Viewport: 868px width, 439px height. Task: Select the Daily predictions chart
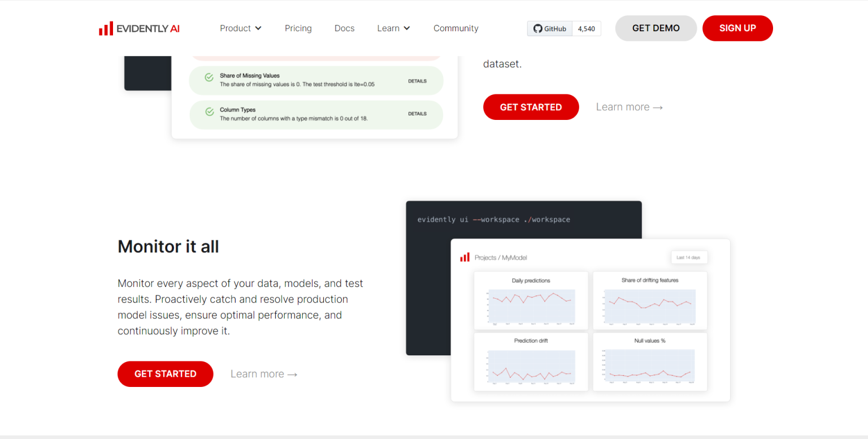pyautogui.click(x=531, y=301)
